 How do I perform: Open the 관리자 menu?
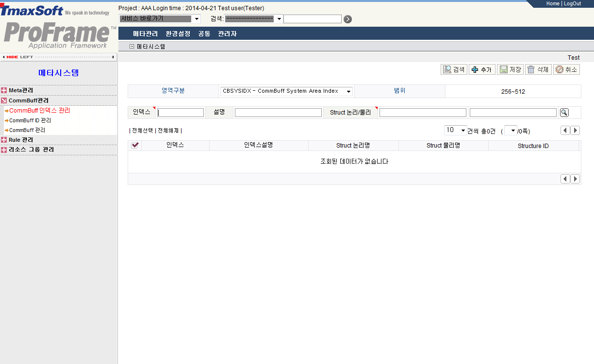(x=227, y=34)
